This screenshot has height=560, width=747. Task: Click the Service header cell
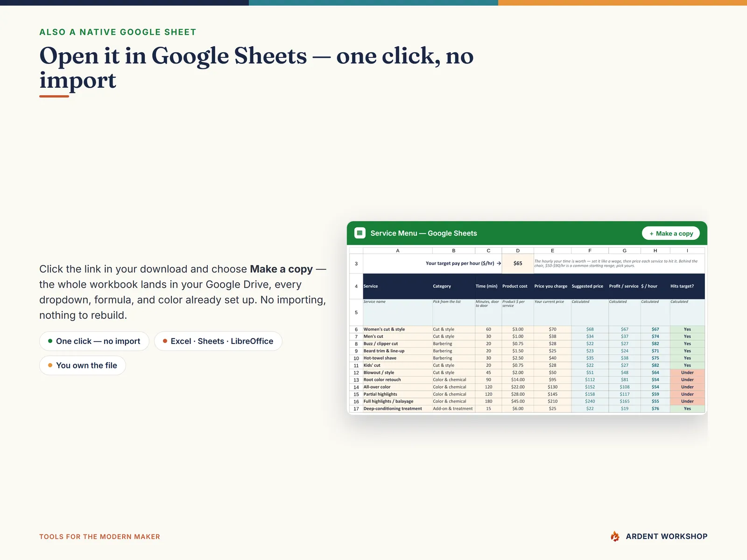tap(398, 286)
